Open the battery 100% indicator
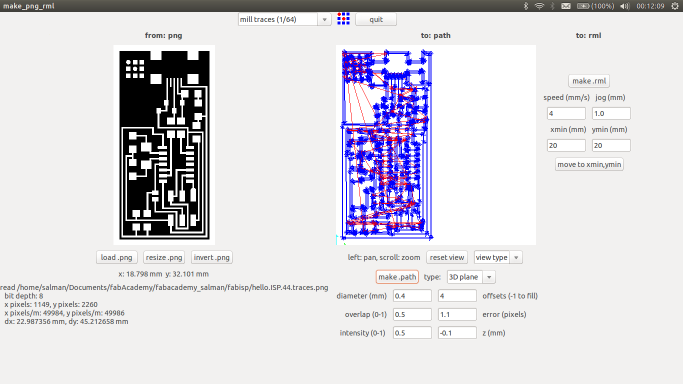The width and height of the screenshot is (683, 384). point(595,6)
